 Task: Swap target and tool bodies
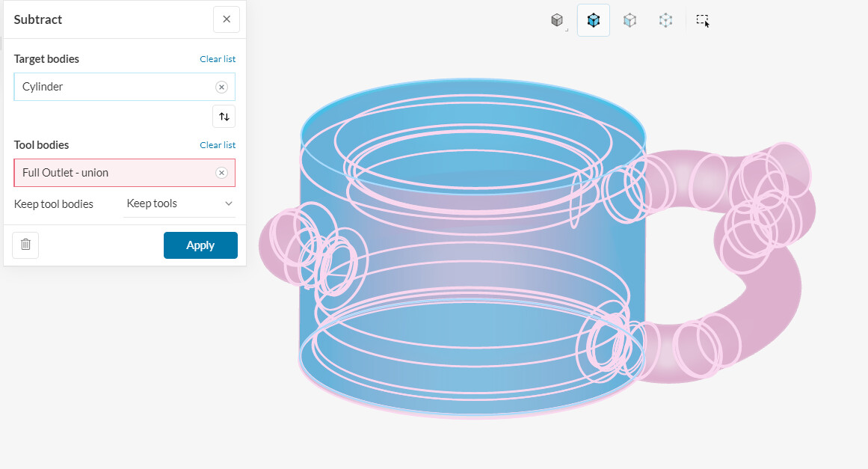click(224, 116)
